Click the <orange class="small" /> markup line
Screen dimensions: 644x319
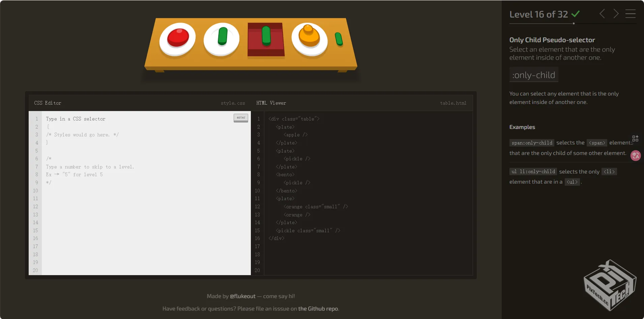point(316,207)
